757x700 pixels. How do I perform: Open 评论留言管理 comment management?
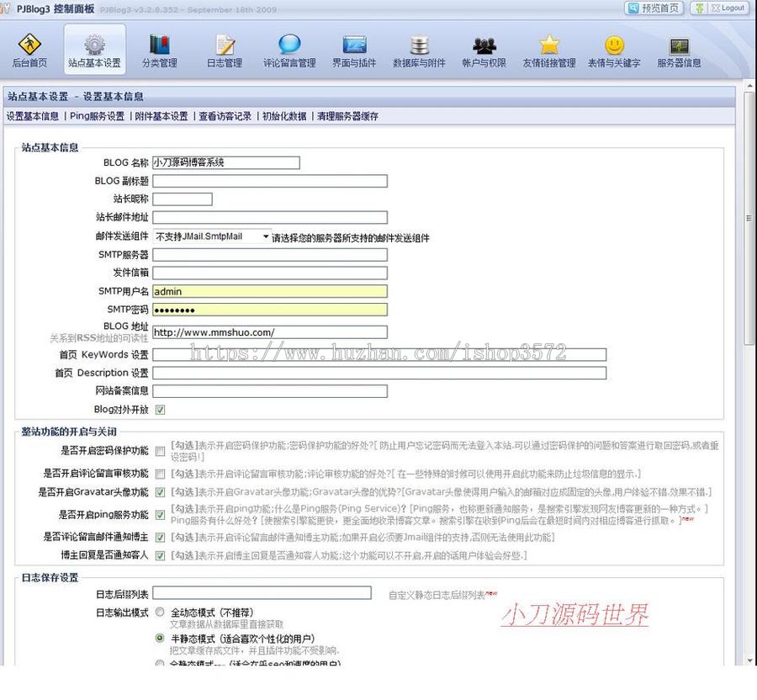coord(289,48)
